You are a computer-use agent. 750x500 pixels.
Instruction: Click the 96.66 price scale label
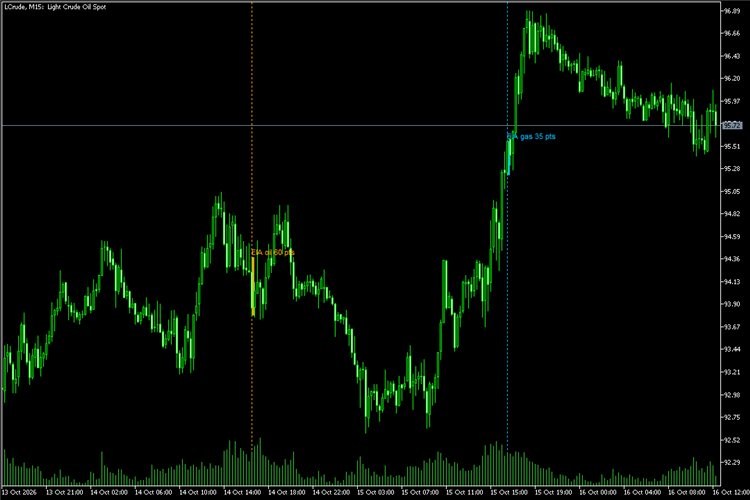pos(732,33)
